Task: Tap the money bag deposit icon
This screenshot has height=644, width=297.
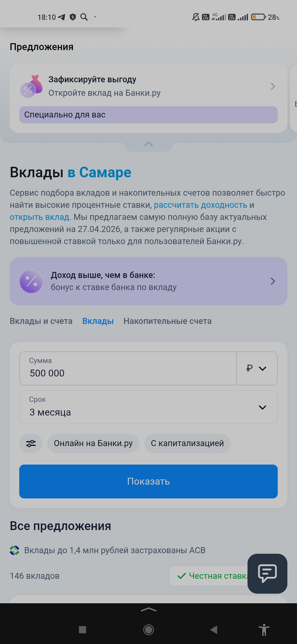Action: pyautogui.click(x=31, y=86)
